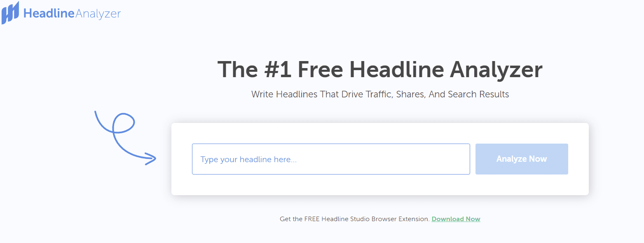Click the border of the headline text box
This screenshot has height=243, width=644.
(331, 144)
